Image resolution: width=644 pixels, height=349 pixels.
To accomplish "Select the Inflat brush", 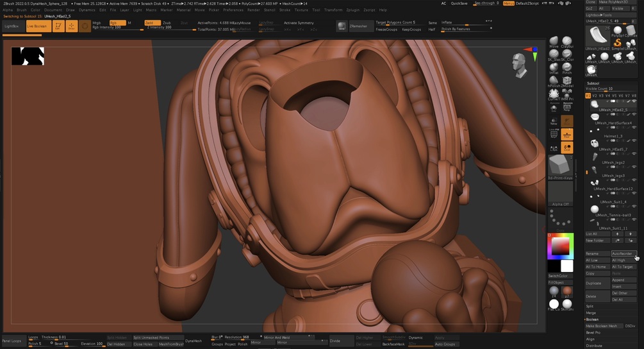I will coord(554,69).
